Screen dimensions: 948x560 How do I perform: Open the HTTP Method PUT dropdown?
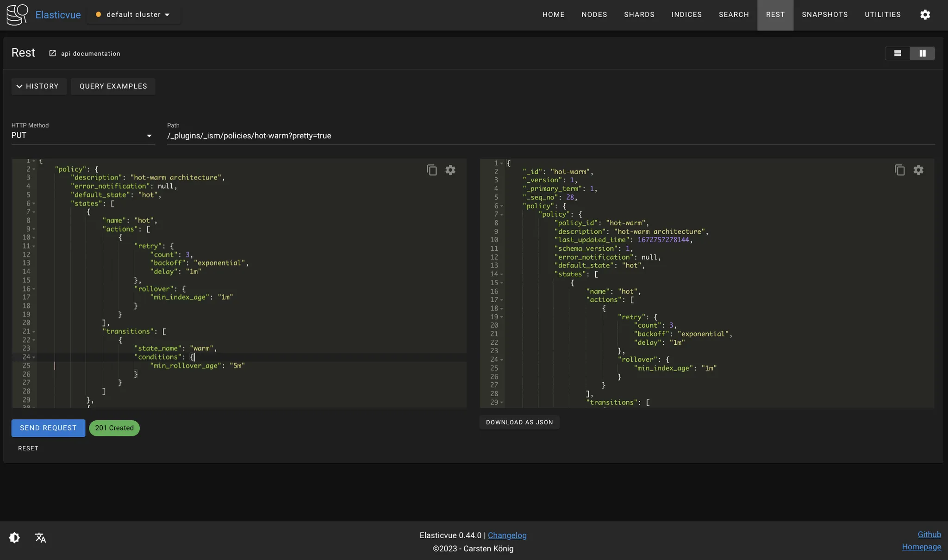pos(82,136)
